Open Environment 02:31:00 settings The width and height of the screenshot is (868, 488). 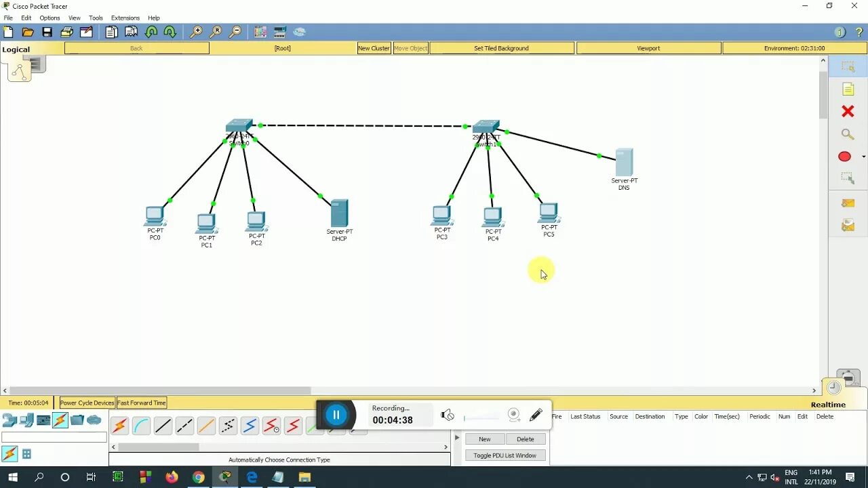point(794,48)
